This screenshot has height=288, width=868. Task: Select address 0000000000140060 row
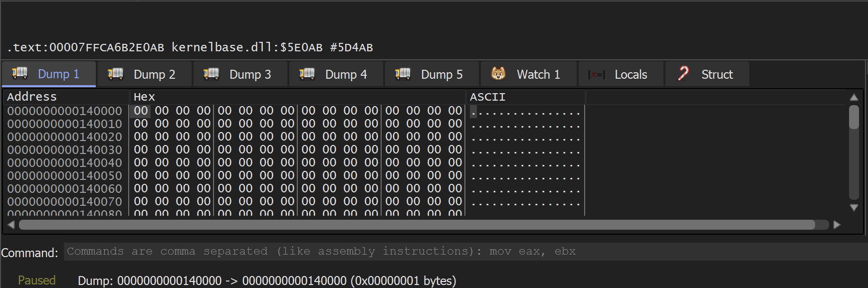click(x=294, y=188)
